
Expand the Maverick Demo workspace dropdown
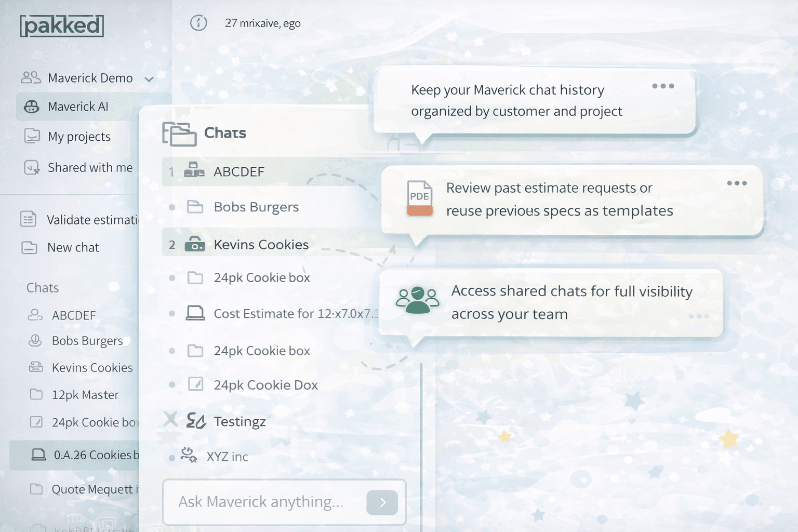(149, 79)
